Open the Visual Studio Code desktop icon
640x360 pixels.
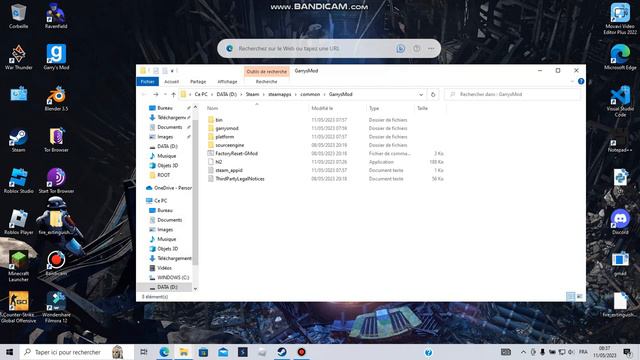tap(620, 101)
